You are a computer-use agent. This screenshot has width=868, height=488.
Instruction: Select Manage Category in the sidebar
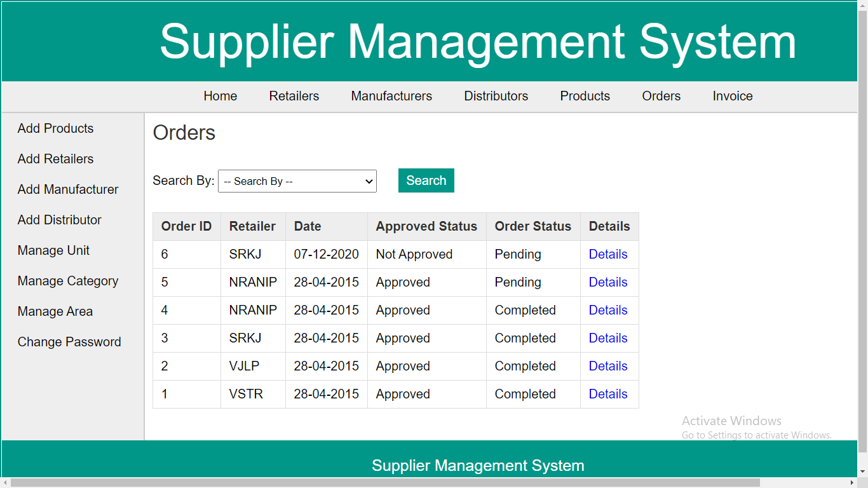(x=67, y=281)
